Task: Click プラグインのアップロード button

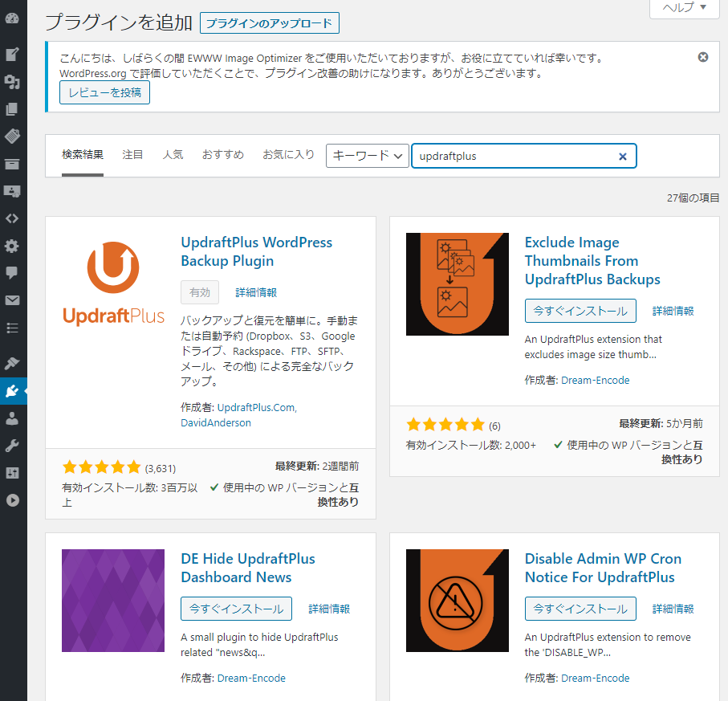Action: pos(269,23)
